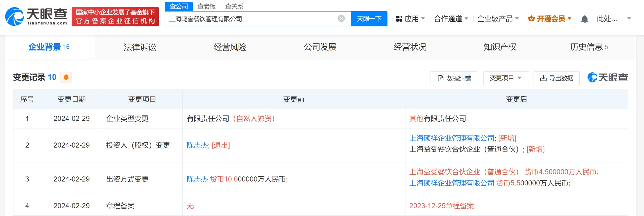The height and width of the screenshot is (216, 644).
Task: Open 上海颐祥企业管理有限公司 link with 货币5.5万
Action: point(452,183)
